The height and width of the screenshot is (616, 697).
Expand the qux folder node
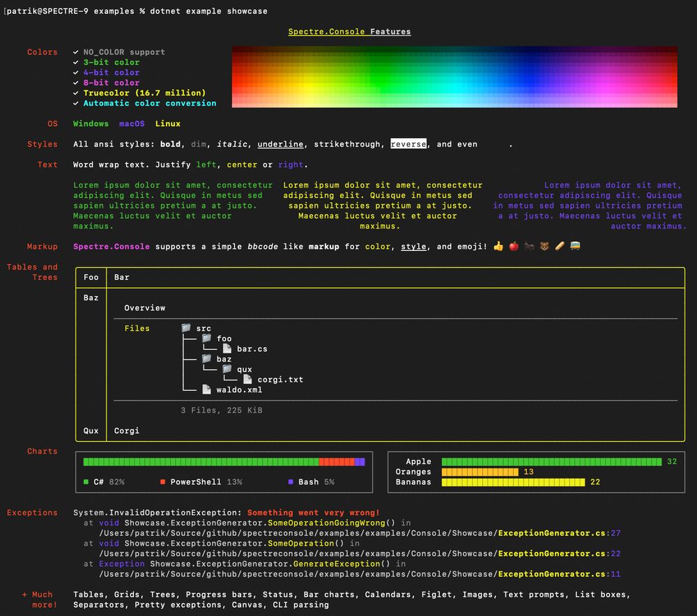pyautogui.click(x=227, y=369)
